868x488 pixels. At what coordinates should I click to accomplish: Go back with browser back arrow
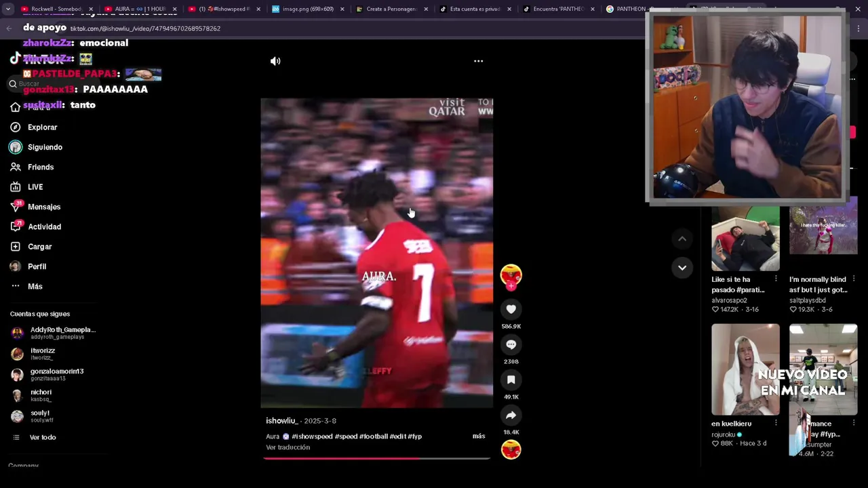coord(9,28)
